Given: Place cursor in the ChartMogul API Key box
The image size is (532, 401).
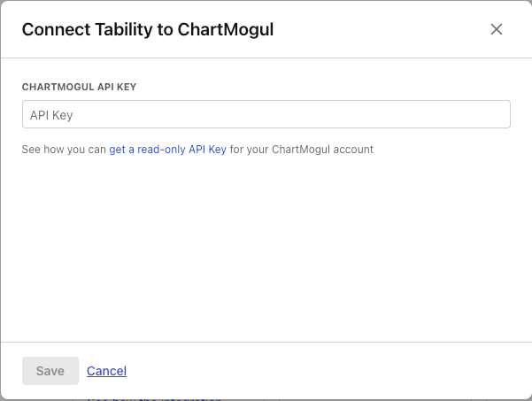Looking at the screenshot, I should coord(266,115).
